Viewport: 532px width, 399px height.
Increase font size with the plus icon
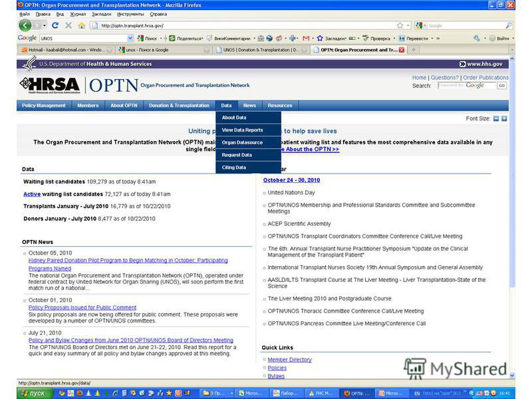click(x=504, y=118)
